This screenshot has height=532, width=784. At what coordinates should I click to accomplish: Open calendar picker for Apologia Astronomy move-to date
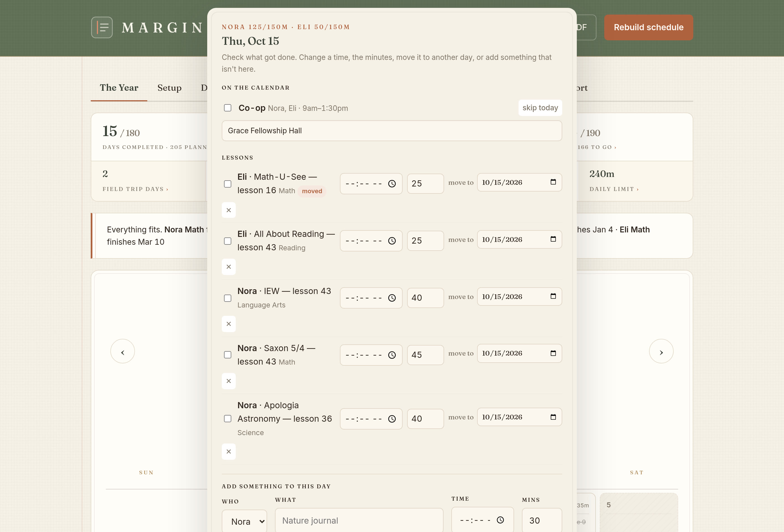coord(553,417)
